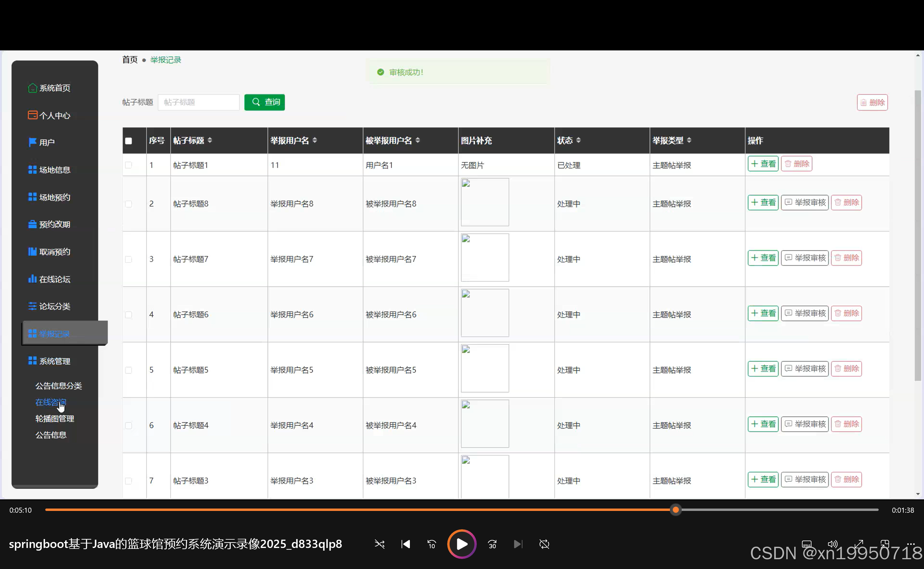Sort by 状态 column arrows
924x569 pixels.
[578, 140]
